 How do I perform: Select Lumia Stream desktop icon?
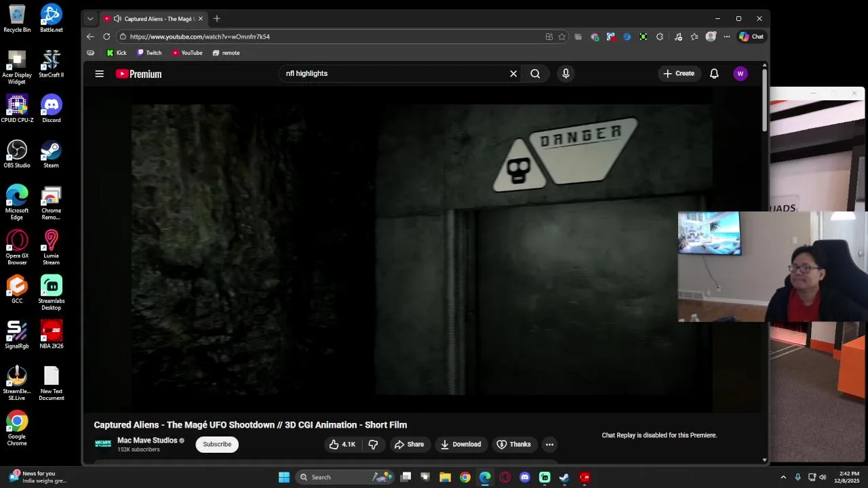52,247
